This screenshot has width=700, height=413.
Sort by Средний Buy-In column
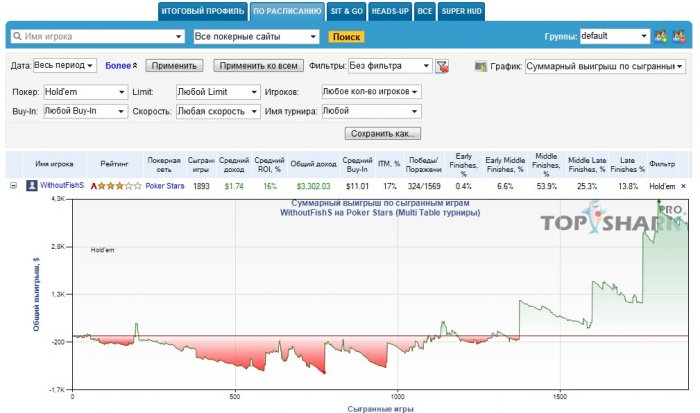357,165
